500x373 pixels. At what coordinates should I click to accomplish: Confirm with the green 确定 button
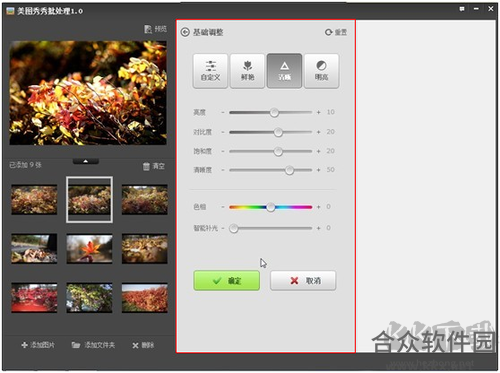coord(227,281)
